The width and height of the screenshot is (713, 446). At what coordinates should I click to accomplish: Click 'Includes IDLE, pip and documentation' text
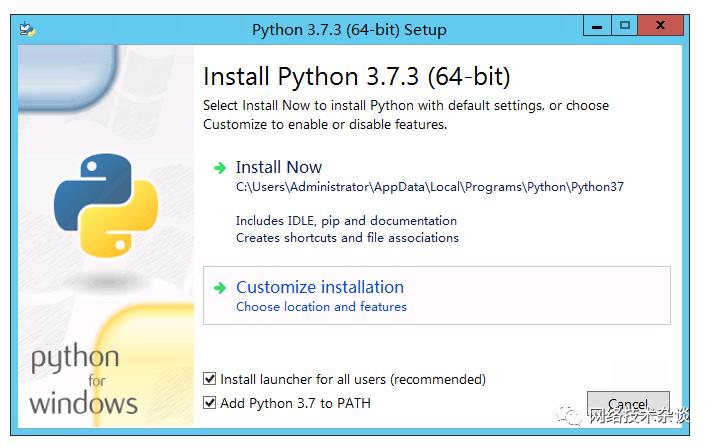[x=346, y=221]
